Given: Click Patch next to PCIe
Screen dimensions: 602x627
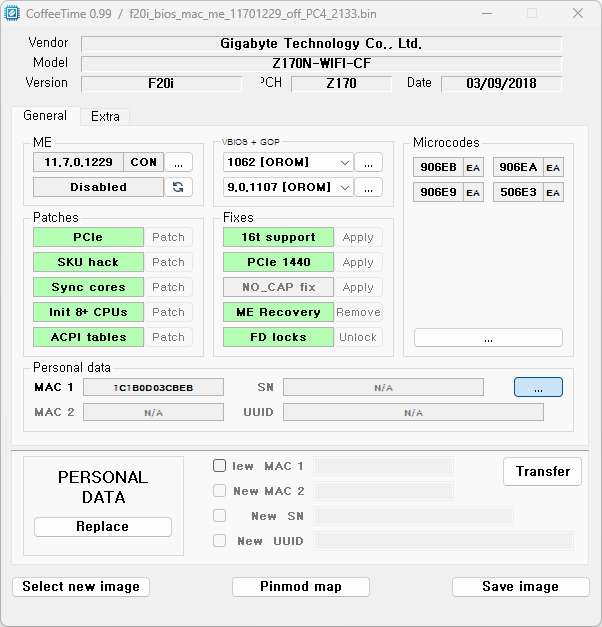Looking at the screenshot, I should [168, 237].
